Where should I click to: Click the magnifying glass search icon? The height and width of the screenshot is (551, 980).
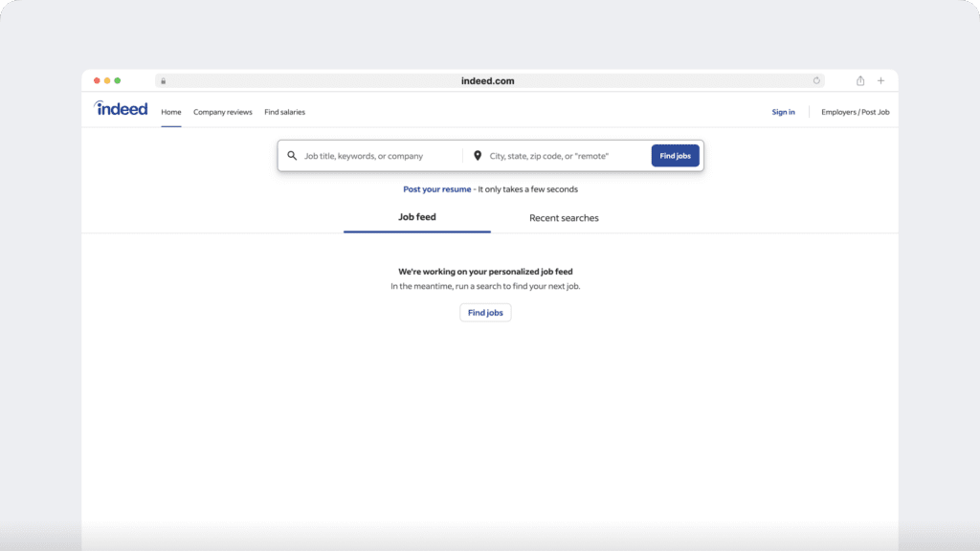tap(293, 156)
